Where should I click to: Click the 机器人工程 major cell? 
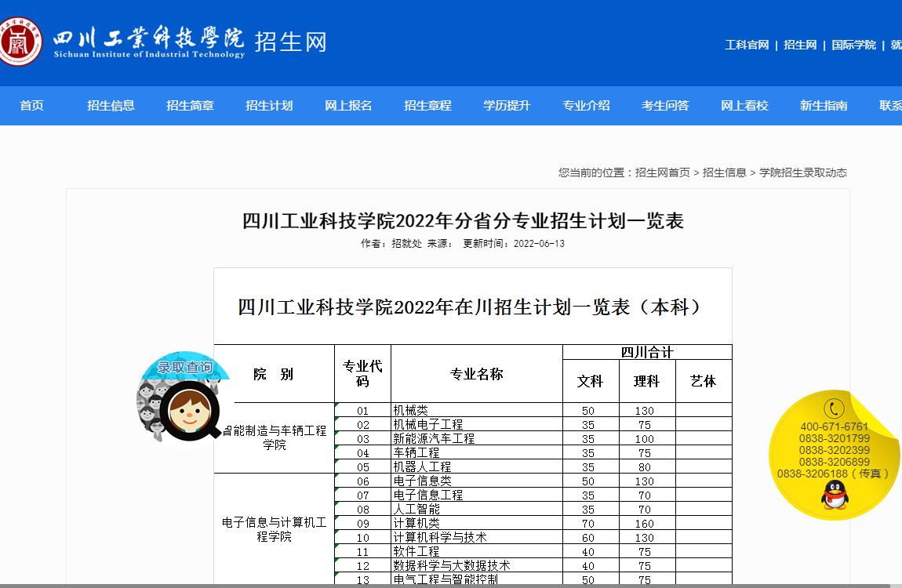476,466
